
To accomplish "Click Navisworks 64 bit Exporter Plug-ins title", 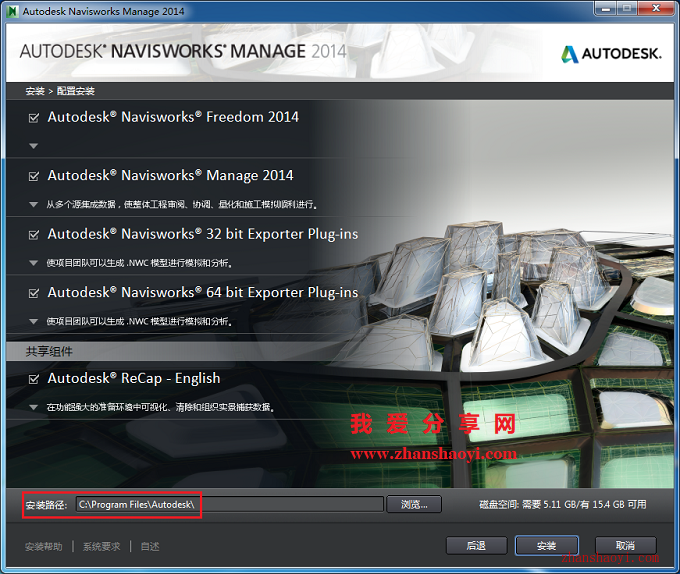I will 203,293.
